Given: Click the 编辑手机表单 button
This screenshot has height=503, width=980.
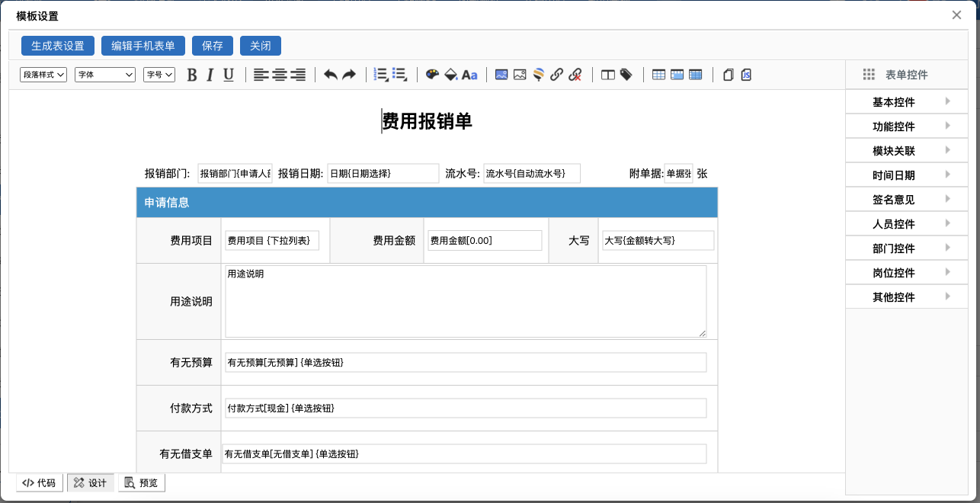Looking at the screenshot, I should pyautogui.click(x=143, y=46).
